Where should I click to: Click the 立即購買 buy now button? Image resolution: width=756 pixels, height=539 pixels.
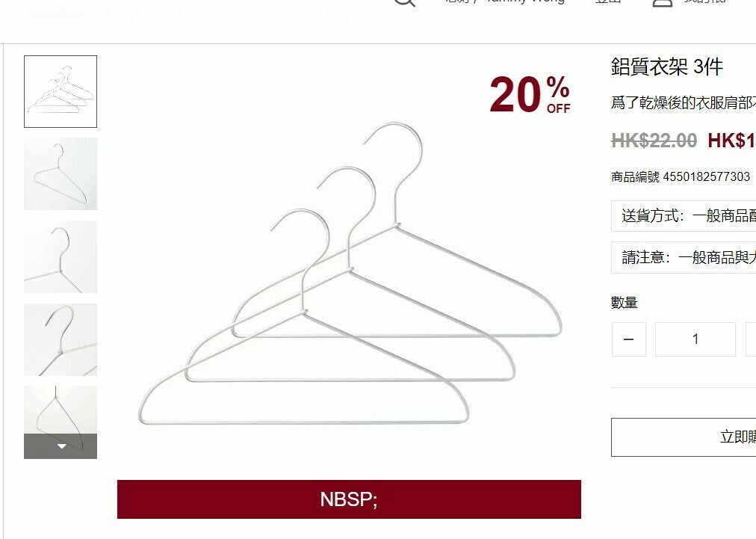[684, 437]
